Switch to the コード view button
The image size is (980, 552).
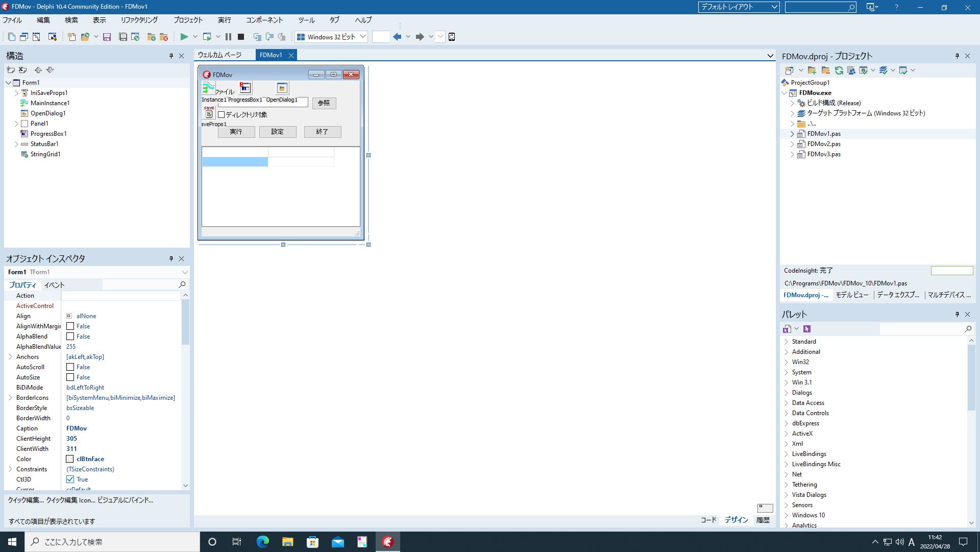tap(708, 520)
